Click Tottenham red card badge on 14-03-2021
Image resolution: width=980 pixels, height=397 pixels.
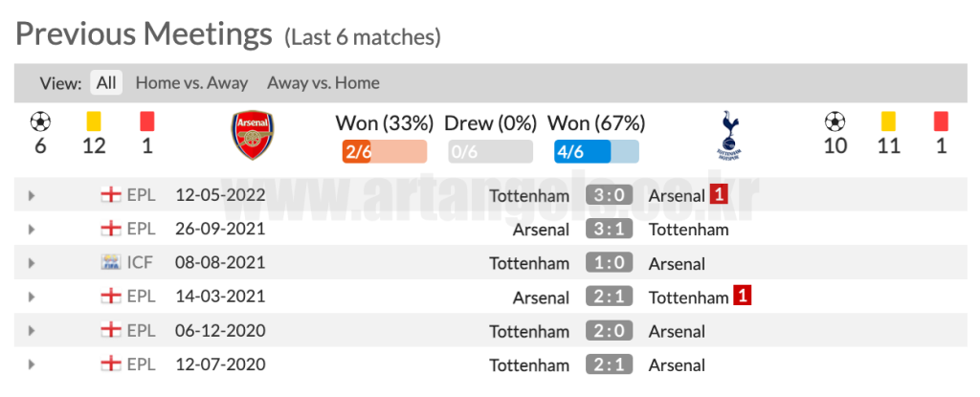tap(742, 297)
